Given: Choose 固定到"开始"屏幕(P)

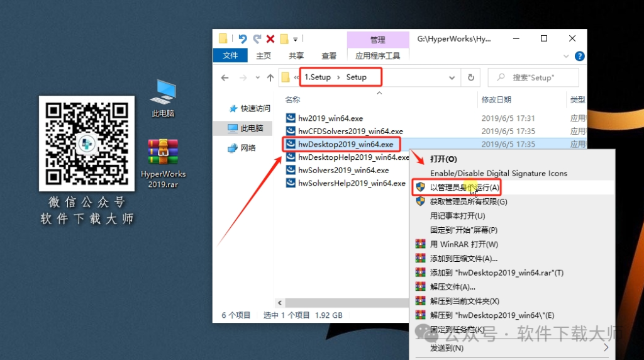Looking at the screenshot, I should coord(512,230).
